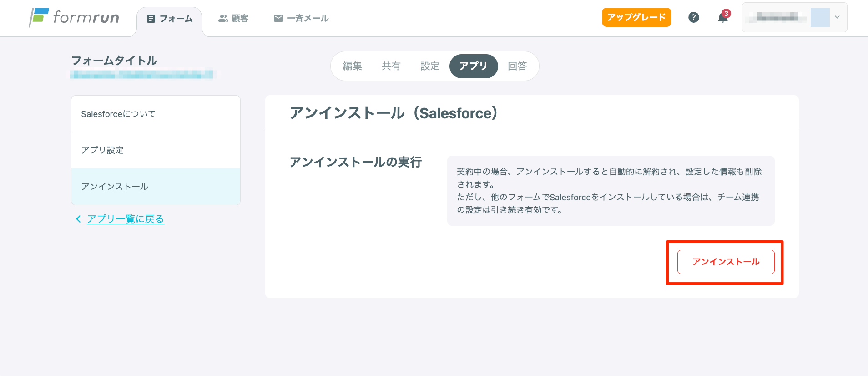Select the アプリ tab
868x376 pixels.
[x=473, y=66]
